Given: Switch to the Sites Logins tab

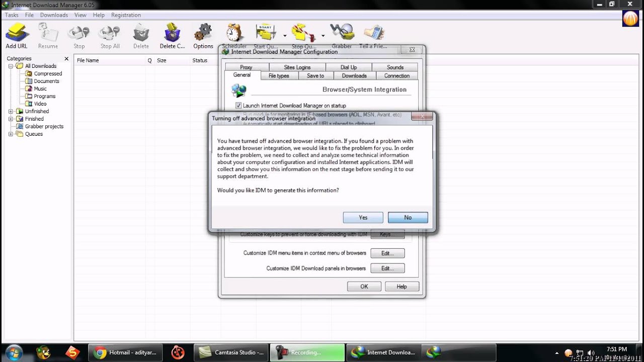Looking at the screenshot, I should [x=297, y=67].
